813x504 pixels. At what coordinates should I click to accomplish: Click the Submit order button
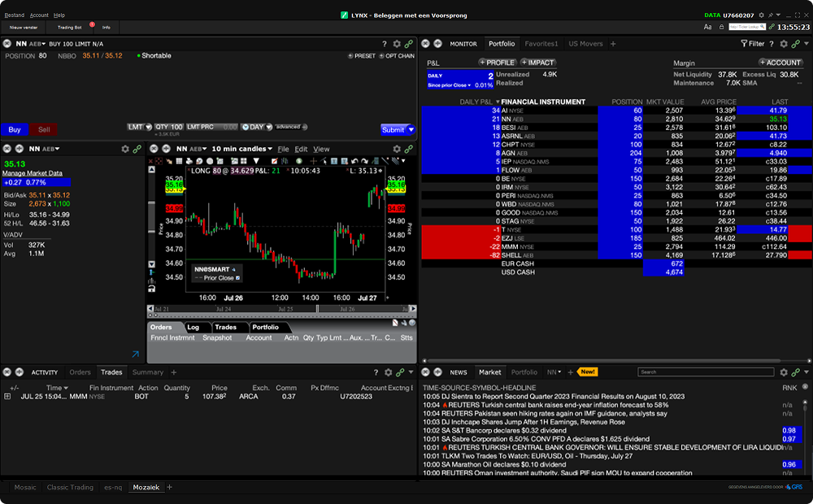393,129
